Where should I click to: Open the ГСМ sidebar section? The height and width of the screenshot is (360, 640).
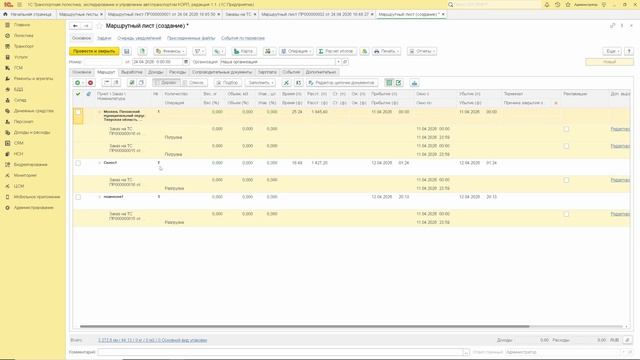14,68
